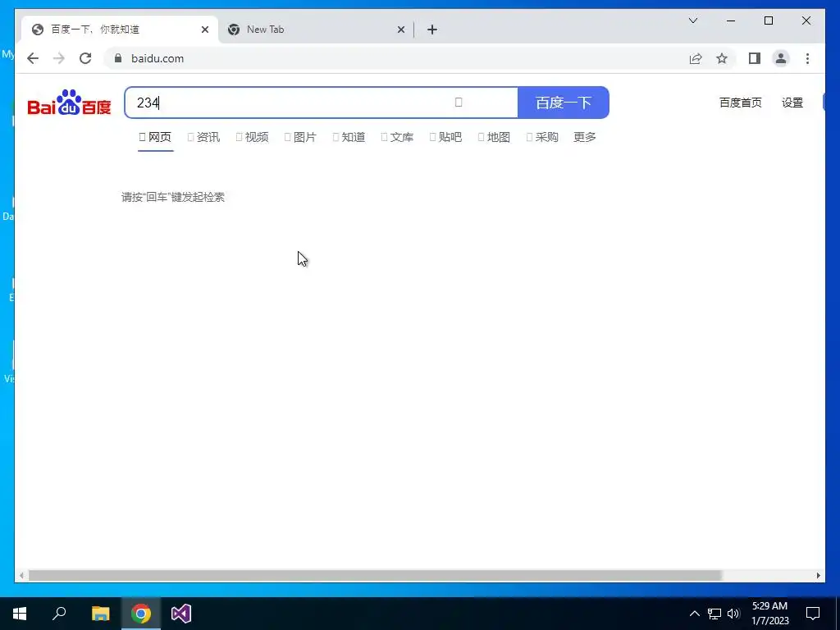The width and height of the screenshot is (840, 630).
Task: Click the 百度一下 search button
Action: click(564, 103)
